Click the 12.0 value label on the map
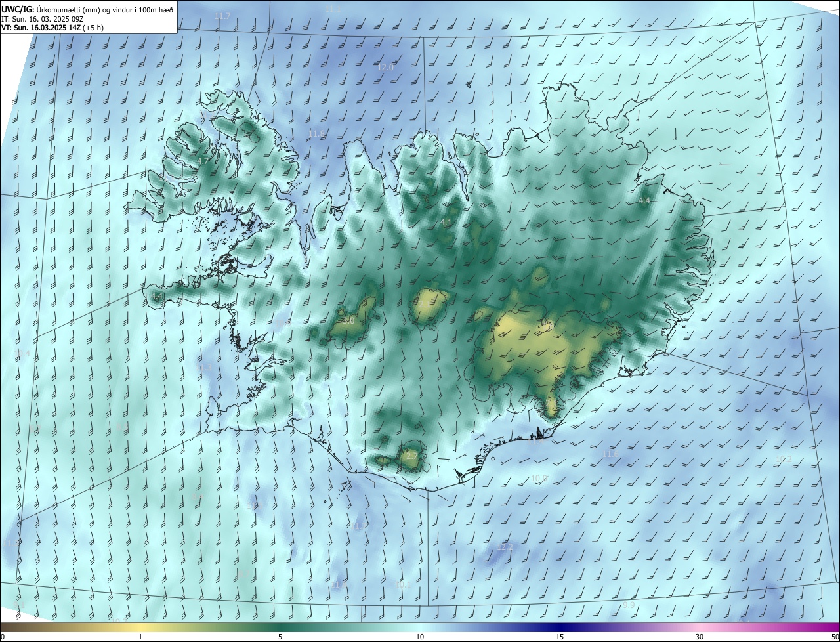 point(385,68)
